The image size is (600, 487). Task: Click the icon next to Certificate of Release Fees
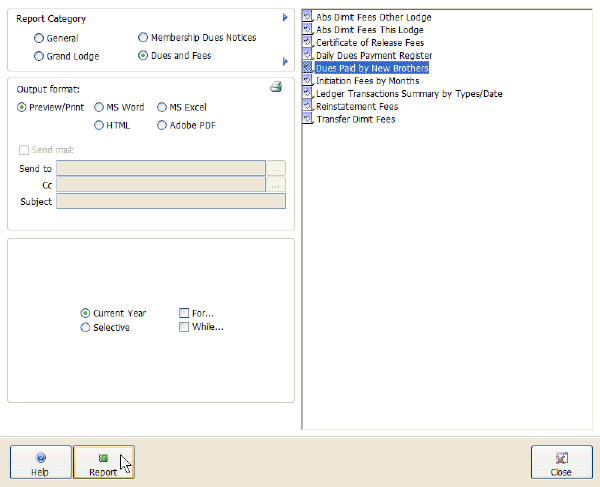tap(308, 43)
